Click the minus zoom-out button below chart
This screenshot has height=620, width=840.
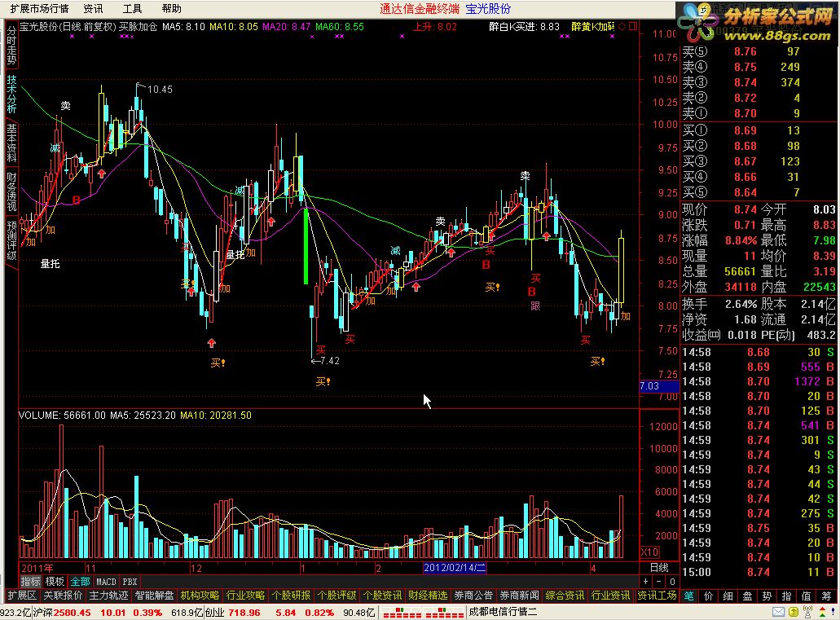[659, 582]
